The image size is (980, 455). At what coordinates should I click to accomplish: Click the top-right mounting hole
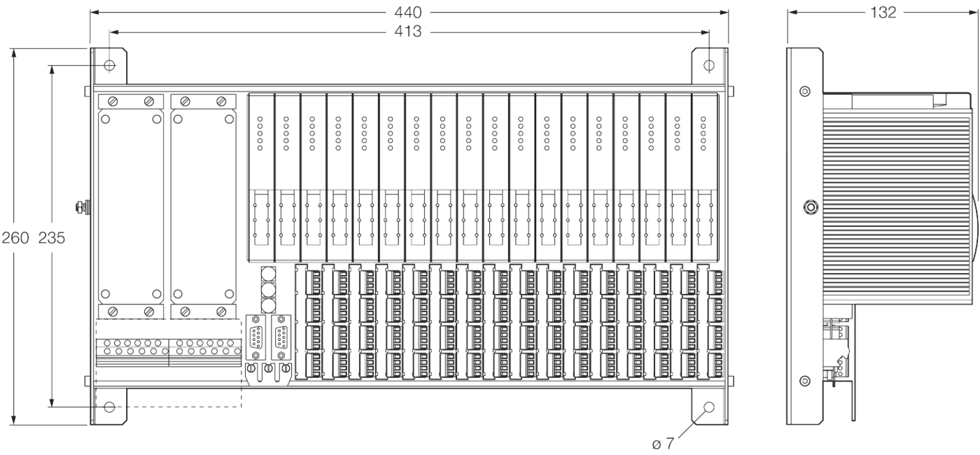(709, 66)
